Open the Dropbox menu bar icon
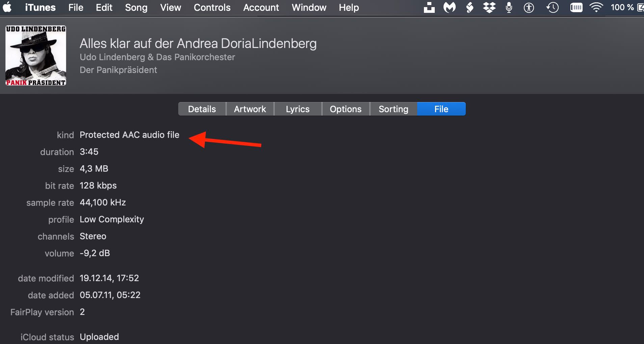Viewport: 644px width, 344px height. click(x=489, y=7)
